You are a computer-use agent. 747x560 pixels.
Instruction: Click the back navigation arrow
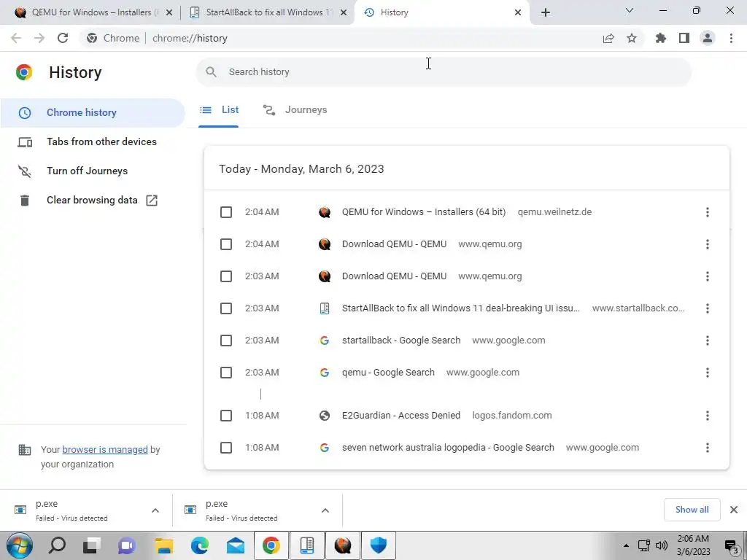coord(16,38)
